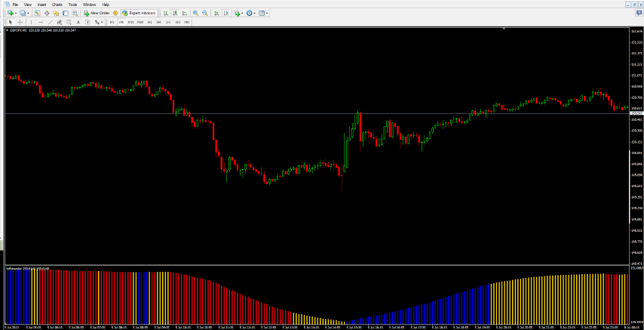
Task: Select the Crosshair tool
Action: click(20, 22)
